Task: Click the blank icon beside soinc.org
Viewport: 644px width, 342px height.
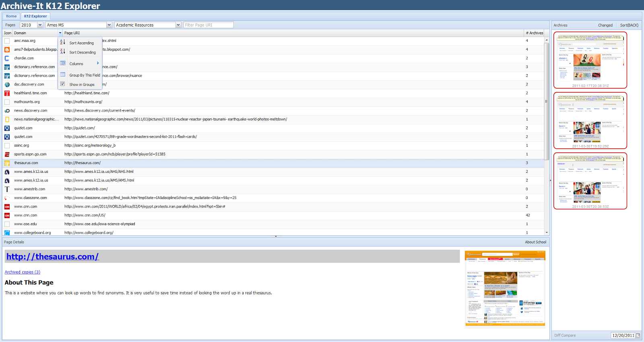Action: 7,145
